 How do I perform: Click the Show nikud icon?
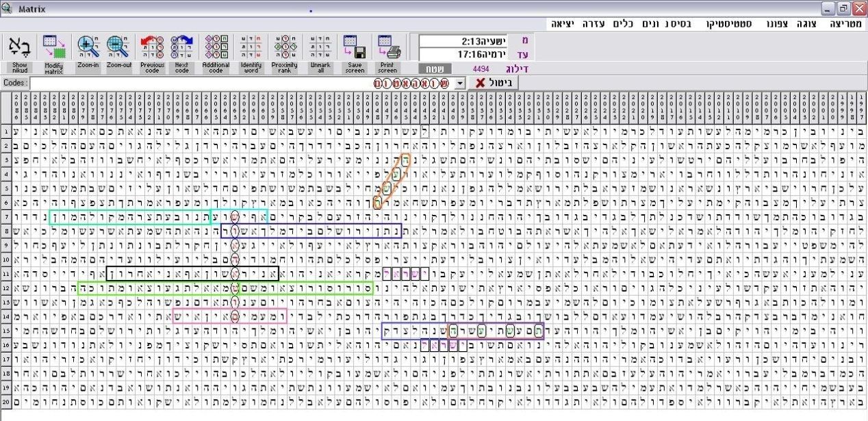tap(18, 48)
